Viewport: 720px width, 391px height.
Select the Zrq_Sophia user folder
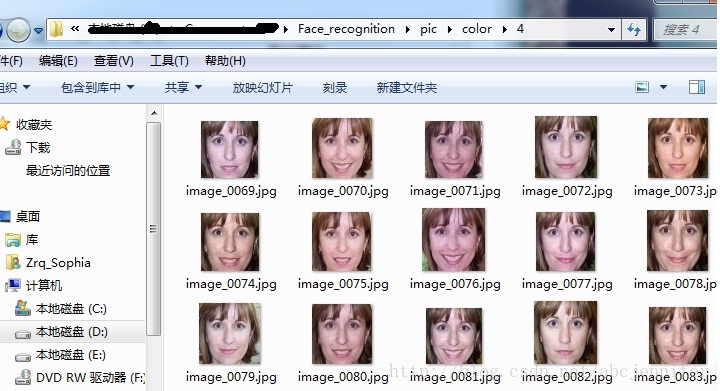tap(58, 263)
